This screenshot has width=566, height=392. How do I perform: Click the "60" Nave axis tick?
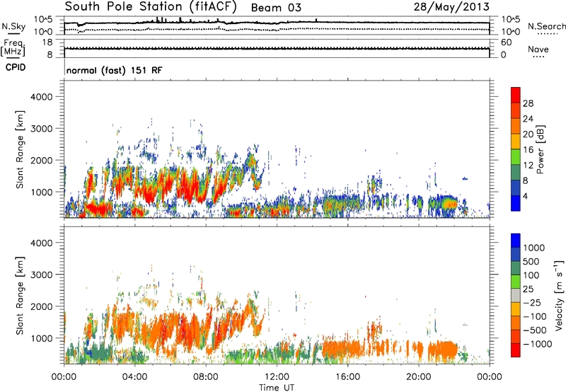coord(506,42)
